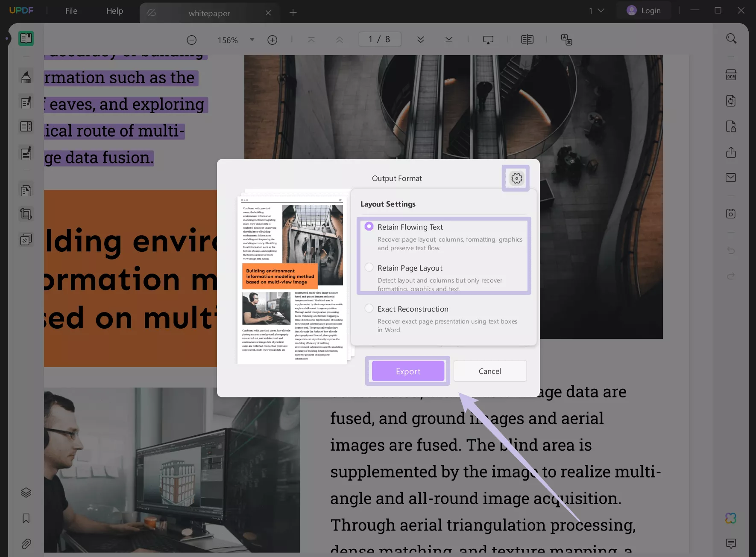Open the OCR recognition tool
The height and width of the screenshot is (557, 756).
tap(731, 75)
